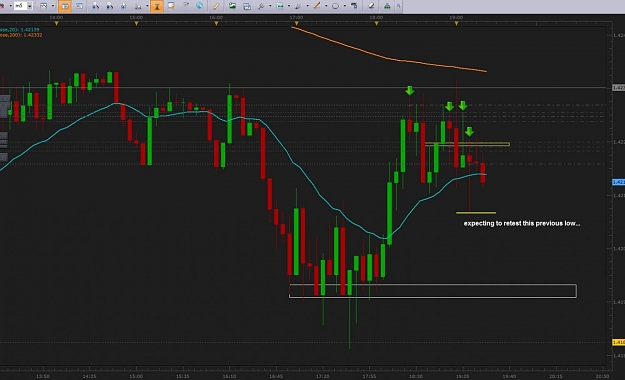Expand the fan lines tool dropdown arrow
The width and height of the screenshot is (625, 380).
point(307,6)
